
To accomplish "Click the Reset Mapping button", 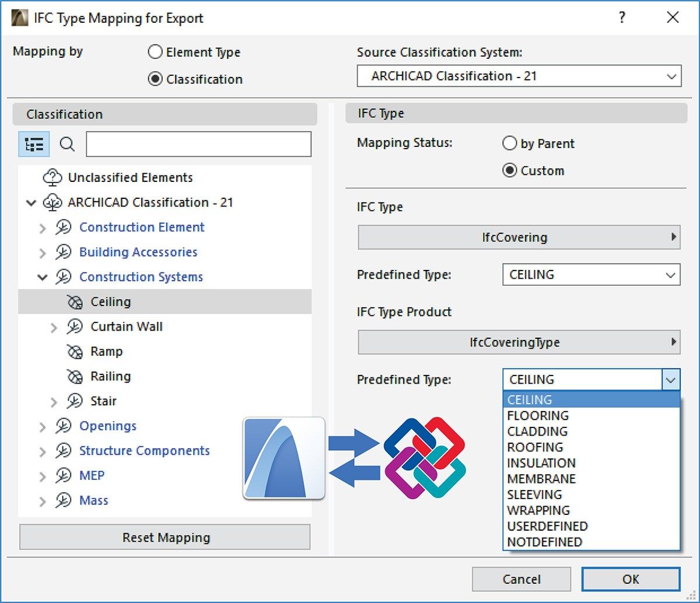I will point(165,537).
